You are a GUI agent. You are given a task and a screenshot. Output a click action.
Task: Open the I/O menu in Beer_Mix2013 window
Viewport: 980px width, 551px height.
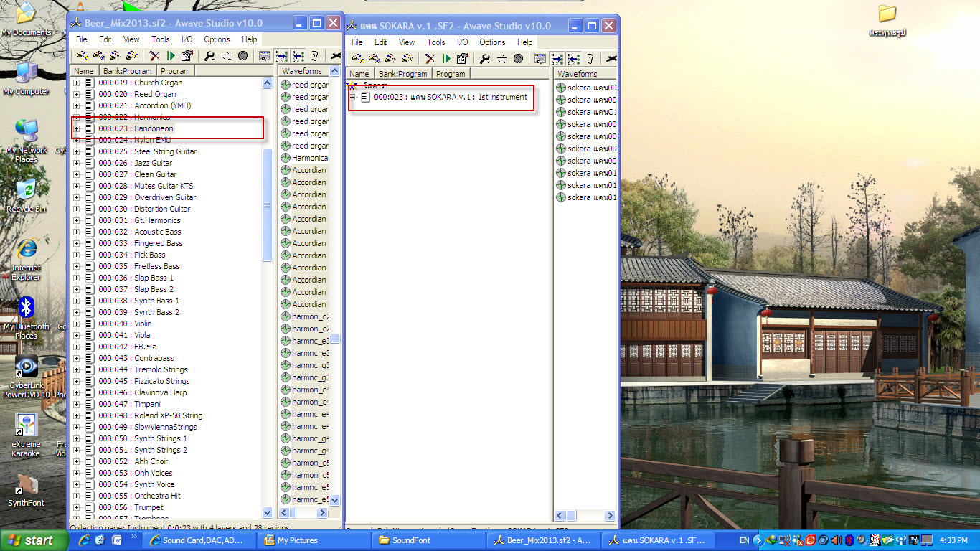(x=187, y=39)
